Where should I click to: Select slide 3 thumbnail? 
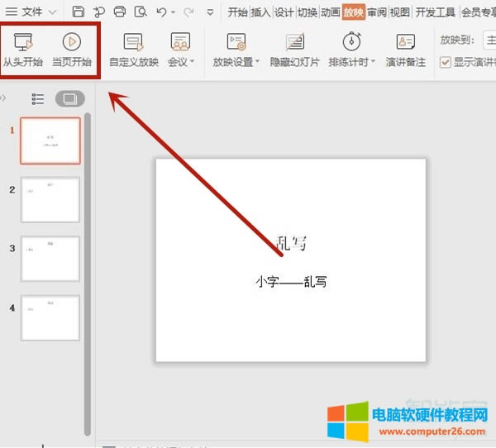pyautogui.click(x=50, y=259)
